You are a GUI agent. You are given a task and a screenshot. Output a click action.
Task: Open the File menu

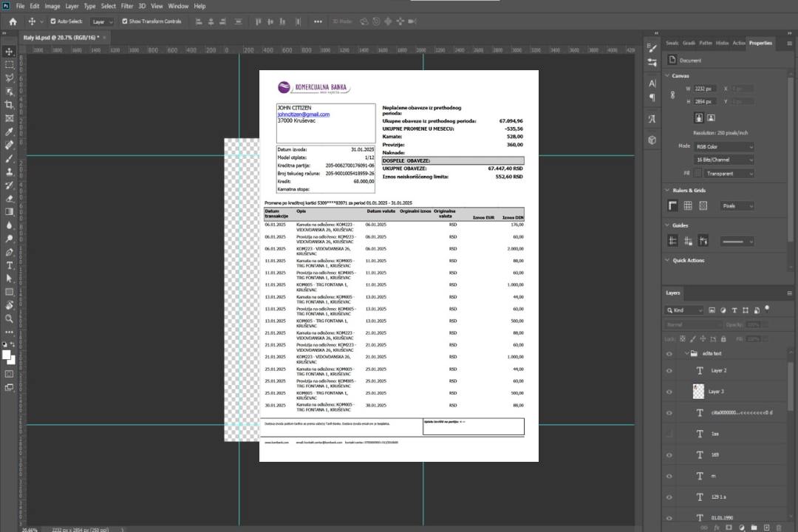coord(20,6)
